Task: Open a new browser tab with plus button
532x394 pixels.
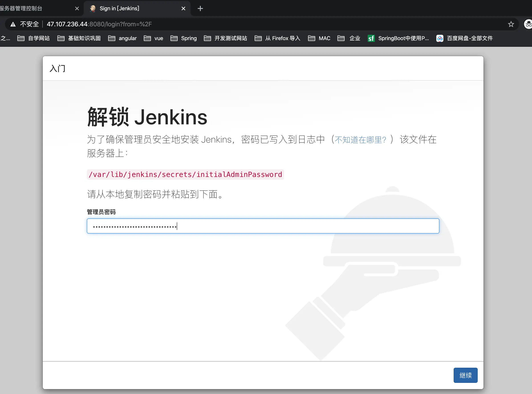Action: 200,8
